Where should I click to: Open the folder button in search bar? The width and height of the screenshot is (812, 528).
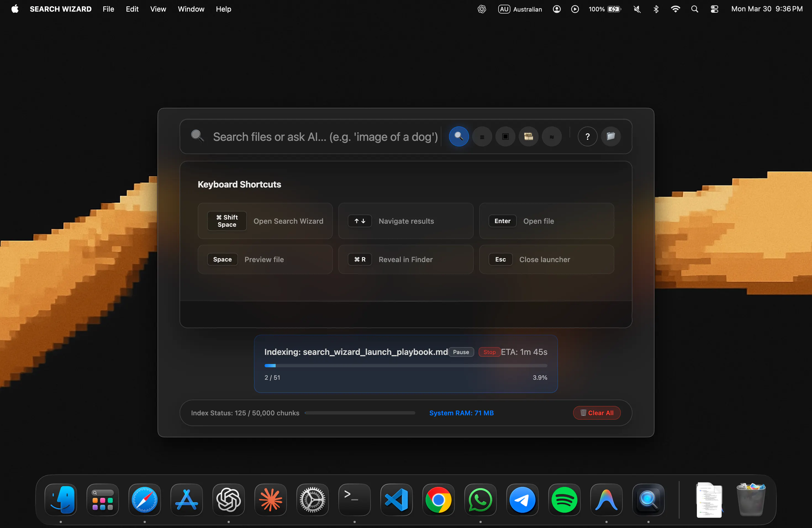tap(611, 136)
